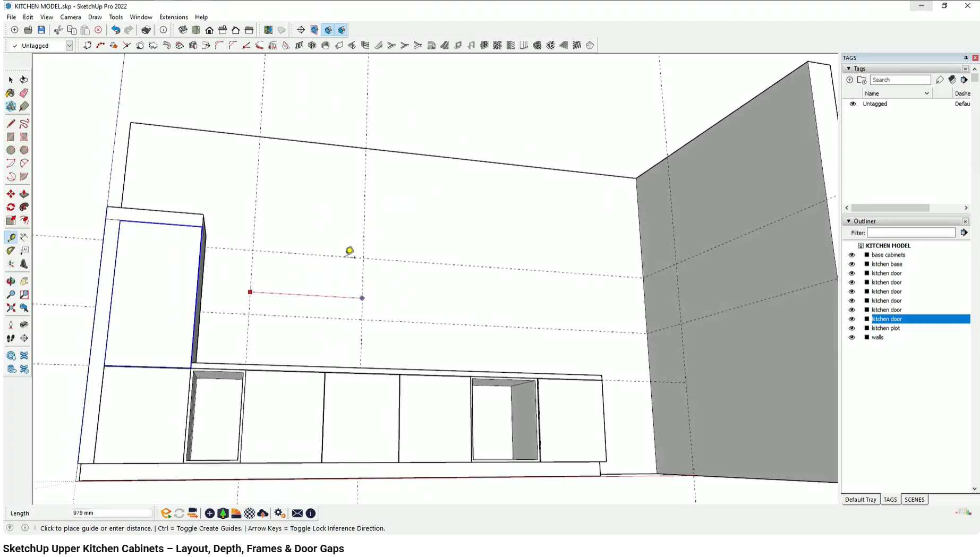The height and width of the screenshot is (557, 980).
Task: Click the Add Tag Folder button
Action: [x=860, y=80]
